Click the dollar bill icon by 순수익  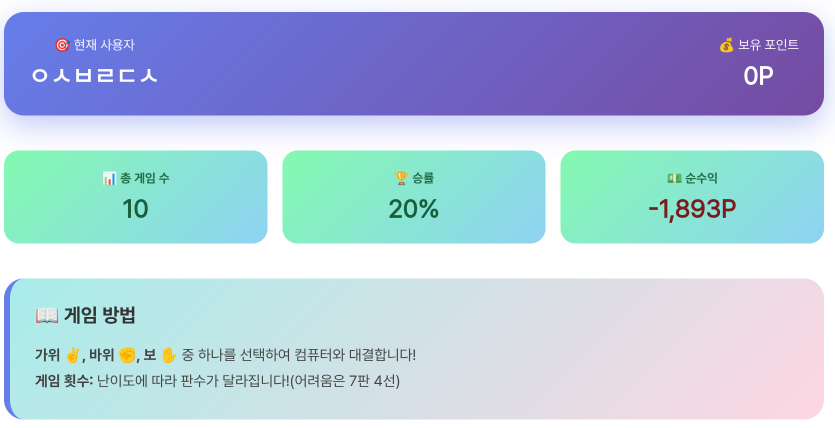pyautogui.click(x=674, y=178)
